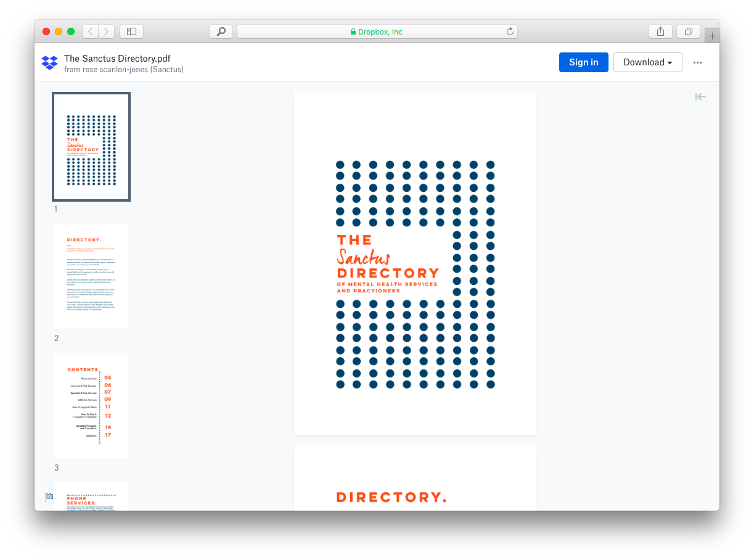Click the green zoom window button

point(71,31)
